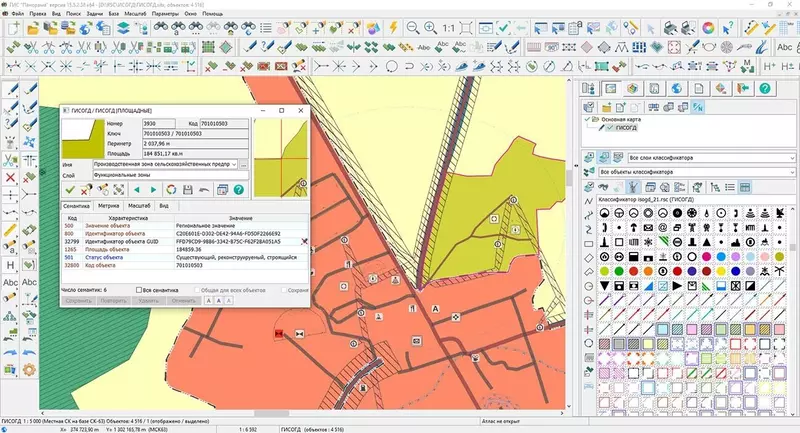Screen dimensions: 800x433
Task: Enable the 'Все семантика' checkbox
Action: (x=139, y=290)
